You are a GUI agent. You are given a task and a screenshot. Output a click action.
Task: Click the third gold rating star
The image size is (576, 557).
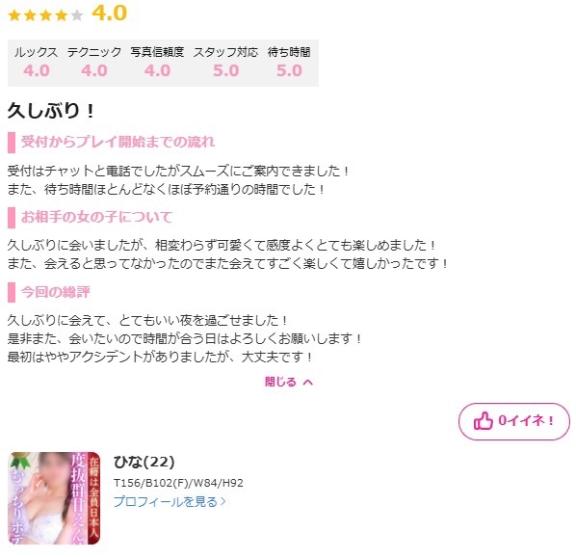[x=46, y=15]
